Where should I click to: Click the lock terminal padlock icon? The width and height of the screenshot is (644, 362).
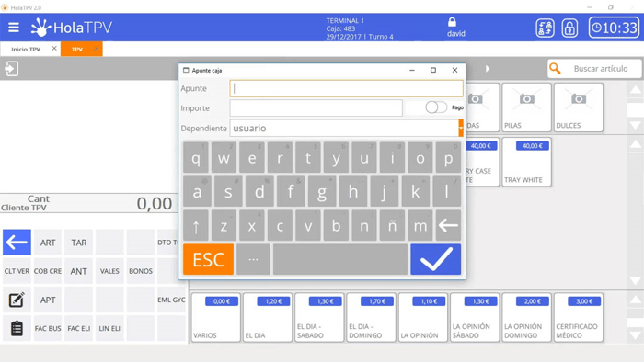pyautogui.click(x=569, y=28)
